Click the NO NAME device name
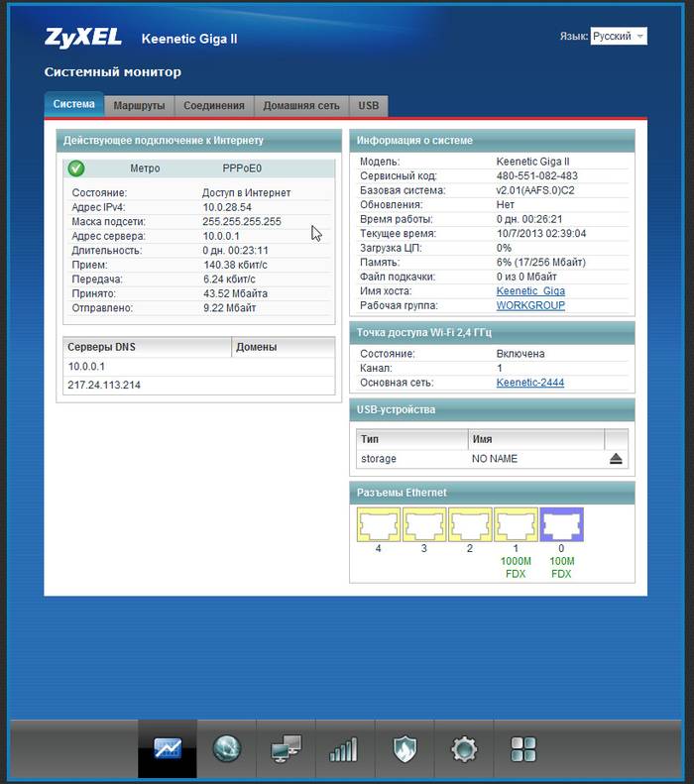 pos(495,459)
